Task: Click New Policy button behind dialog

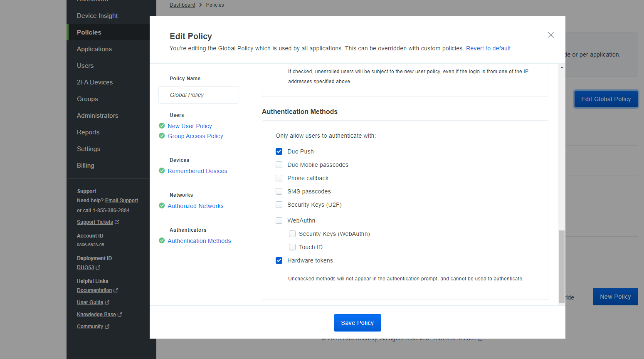Action: pyautogui.click(x=615, y=297)
